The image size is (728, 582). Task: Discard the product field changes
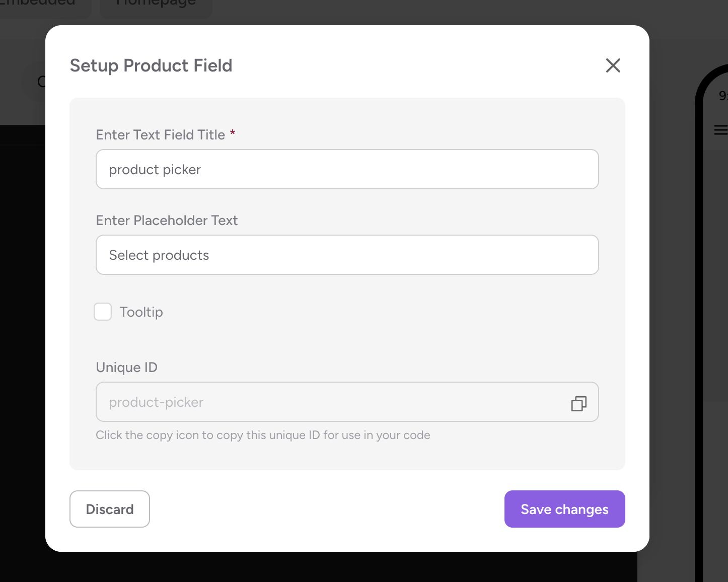point(110,509)
